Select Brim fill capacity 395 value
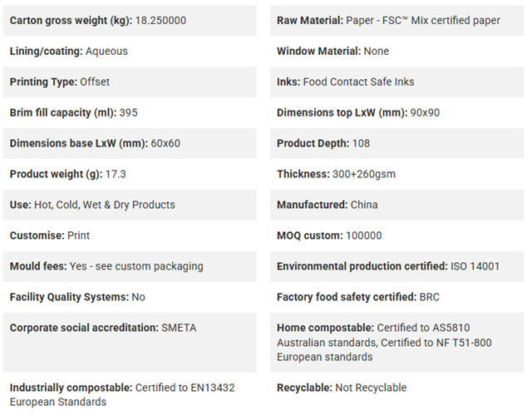 click(128, 113)
